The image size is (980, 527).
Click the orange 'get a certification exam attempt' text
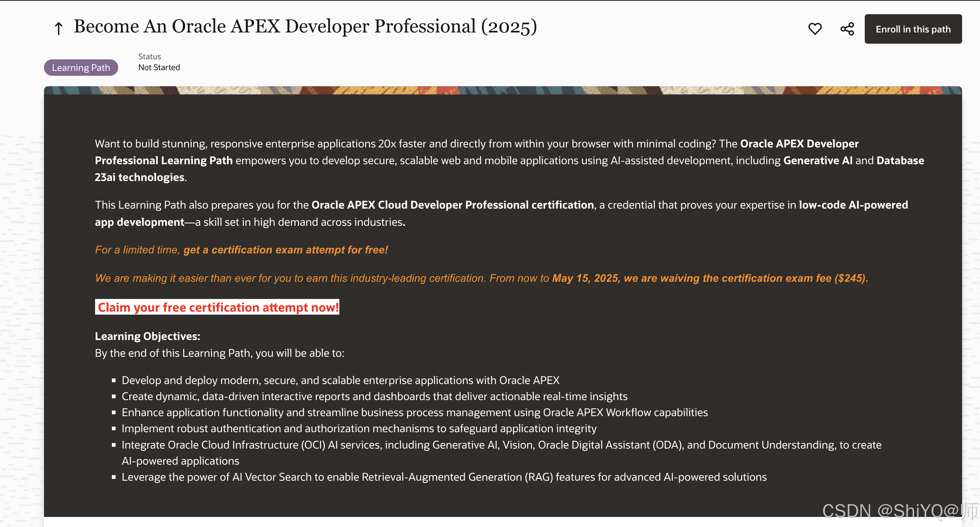[x=285, y=250]
